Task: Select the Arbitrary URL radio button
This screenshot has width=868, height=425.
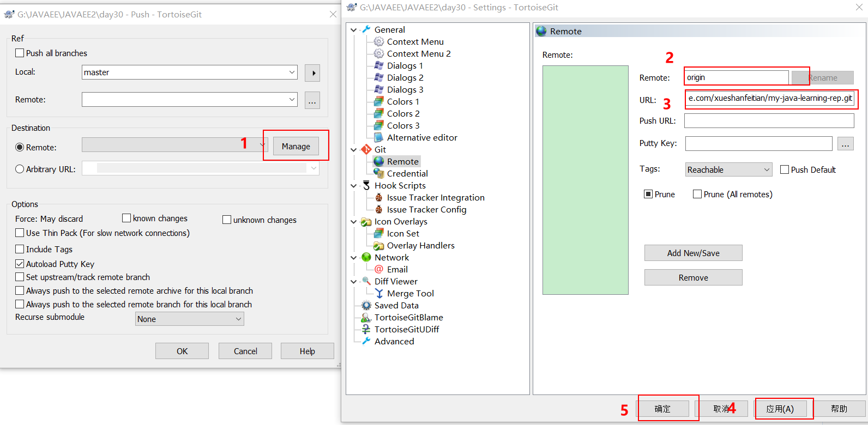Action: [x=20, y=169]
